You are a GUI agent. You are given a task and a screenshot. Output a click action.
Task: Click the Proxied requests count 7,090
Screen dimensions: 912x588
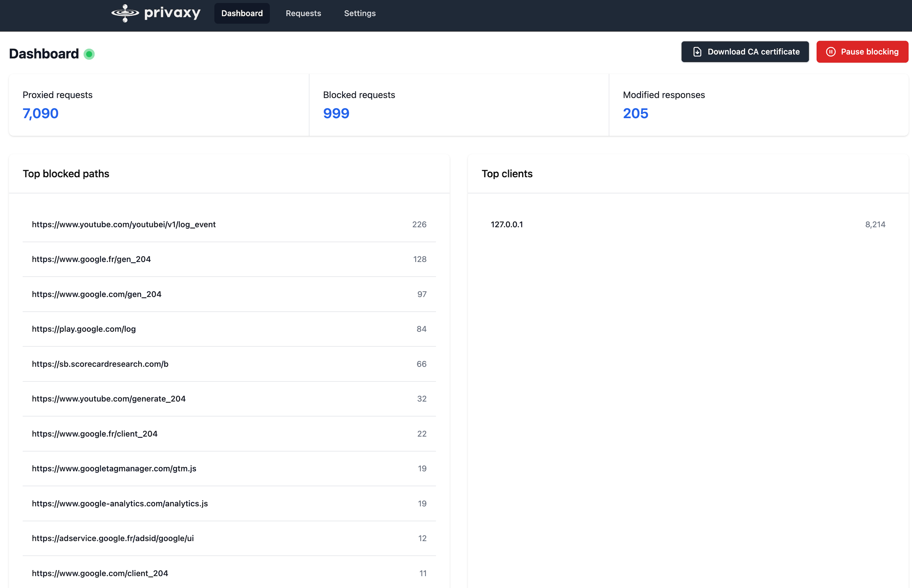pos(40,113)
